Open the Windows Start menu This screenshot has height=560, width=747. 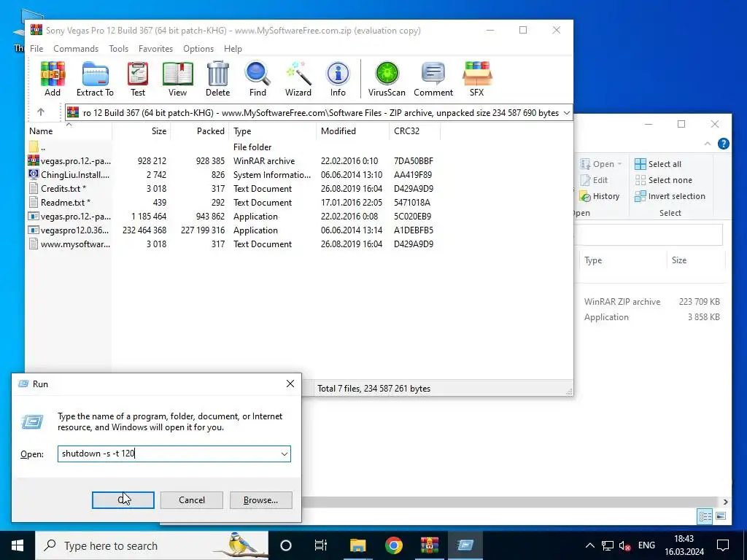coord(18,545)
